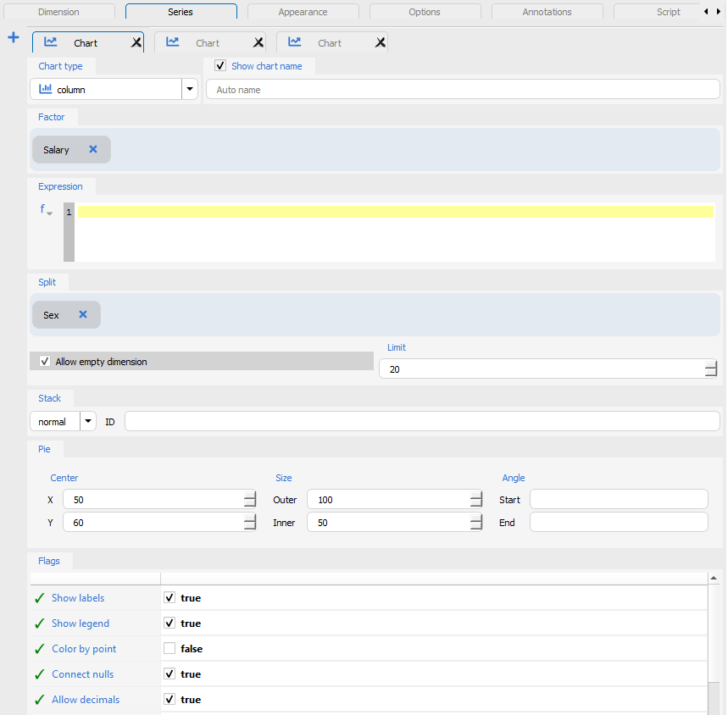
Task: Adjust the Outer size stepper
Action: (476, 499)
